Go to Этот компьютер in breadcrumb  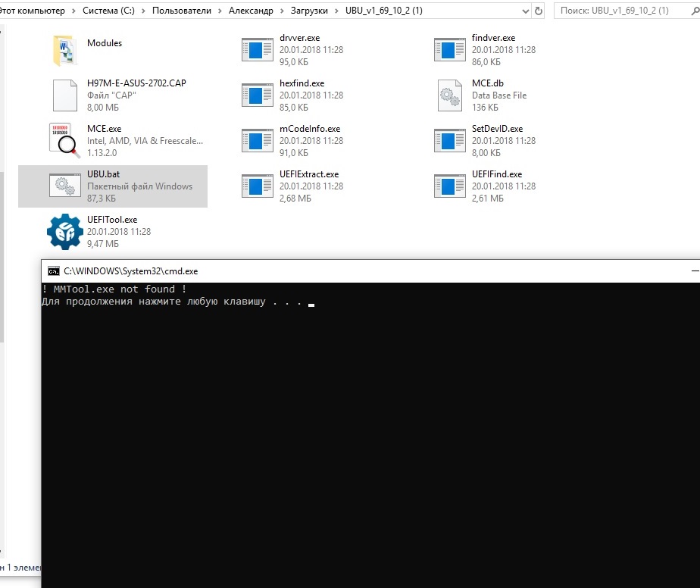[32, 11]
